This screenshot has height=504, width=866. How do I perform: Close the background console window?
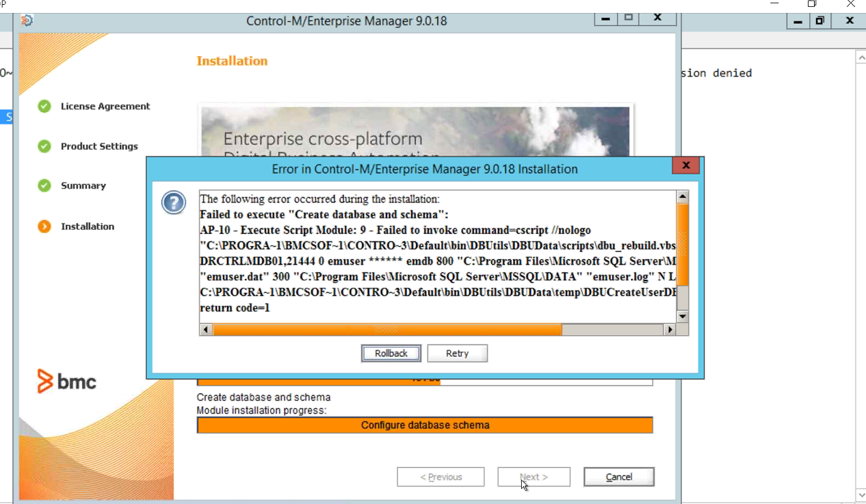coord(849,21)
